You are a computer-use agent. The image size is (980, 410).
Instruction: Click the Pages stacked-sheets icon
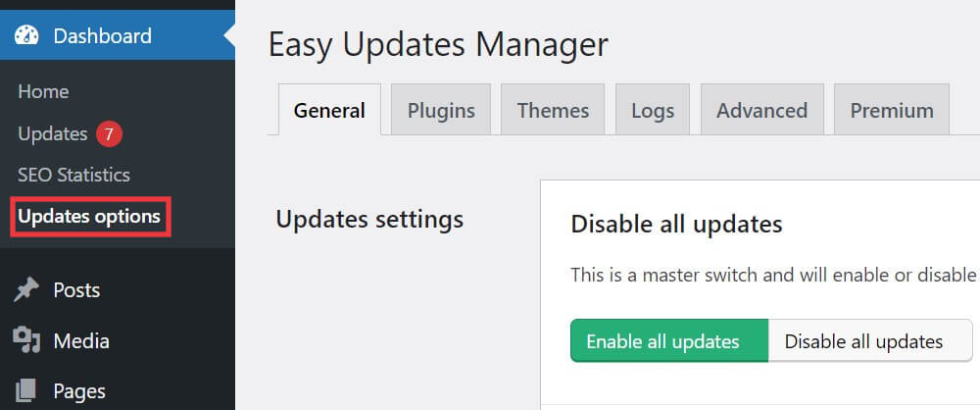[26, 391]
